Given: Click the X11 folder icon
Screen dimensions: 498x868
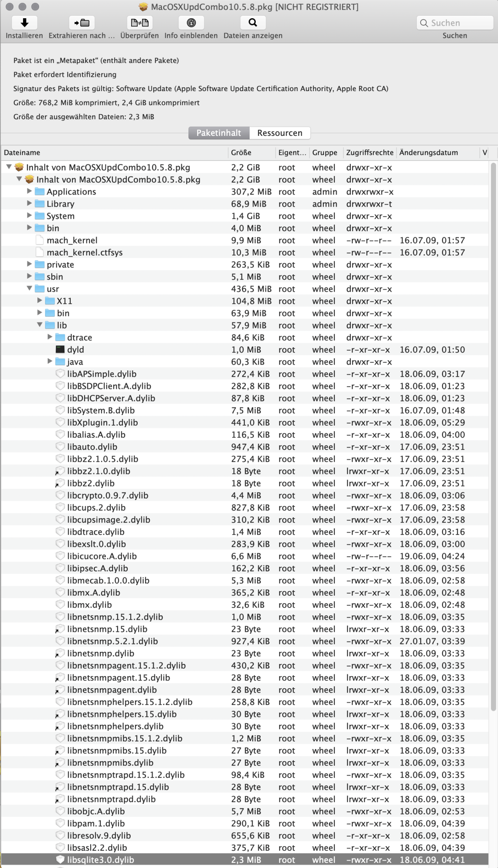Looking at the screenshot, I should click(x=50, y=301).
